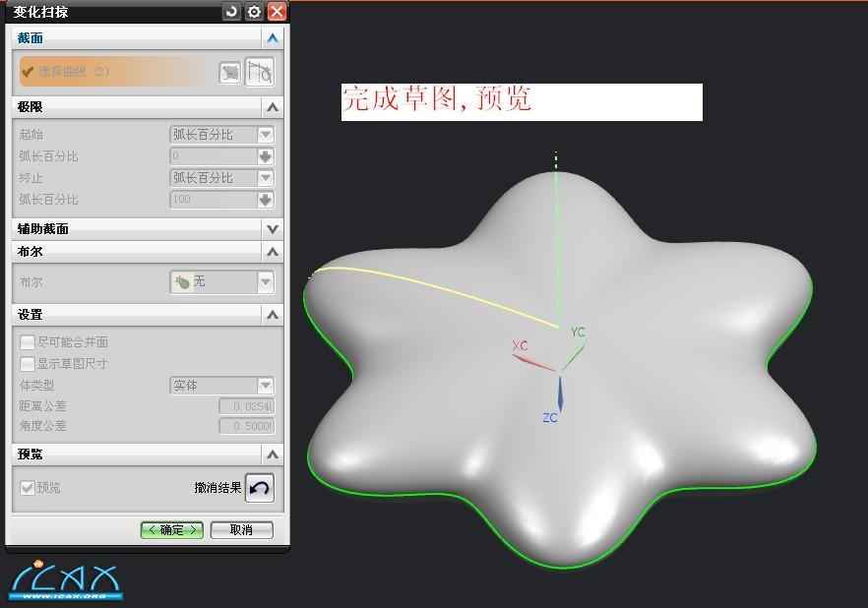The width and height of the screenshot is (868, 608).
Task: Open the 起始 弧长百分比 dropdown
Action: tap(222, 135)
